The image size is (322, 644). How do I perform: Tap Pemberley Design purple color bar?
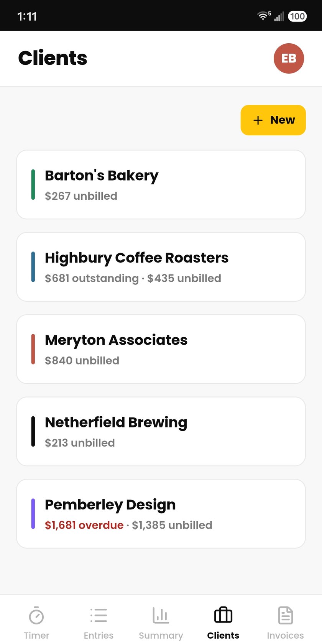coord(33,514)
